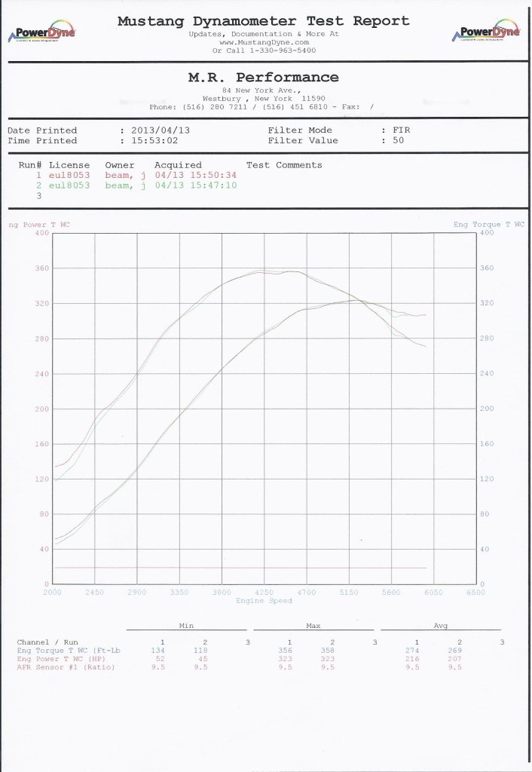
Task: Click the time value 15:53:02
Action: click(154, 140)
